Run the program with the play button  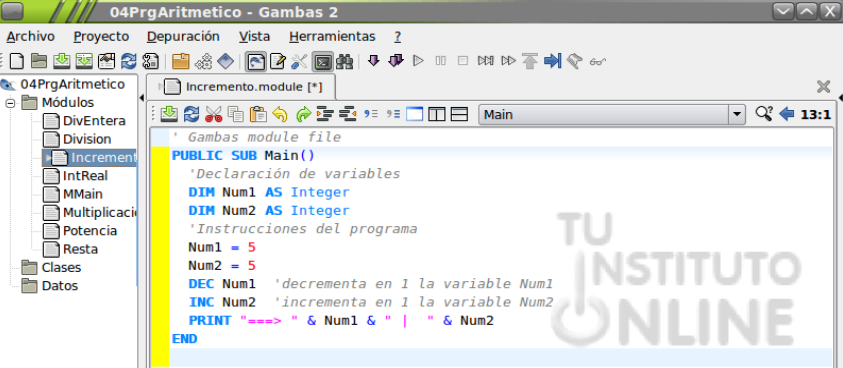418,61
